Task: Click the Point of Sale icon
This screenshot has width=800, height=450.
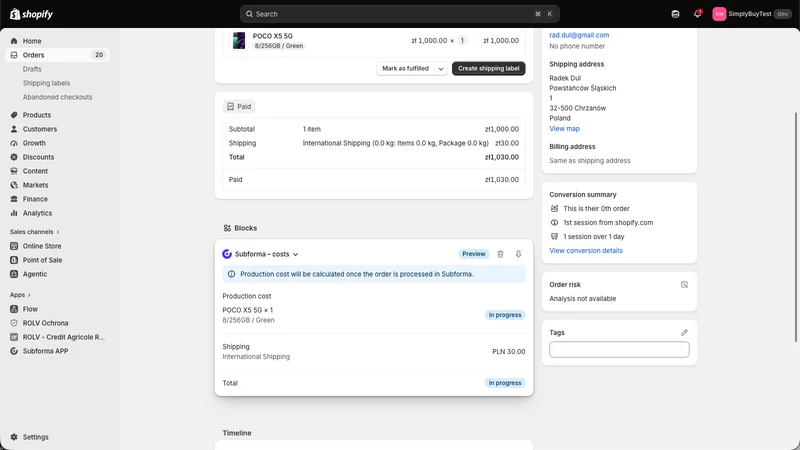Action: click(x=14, y=260)
